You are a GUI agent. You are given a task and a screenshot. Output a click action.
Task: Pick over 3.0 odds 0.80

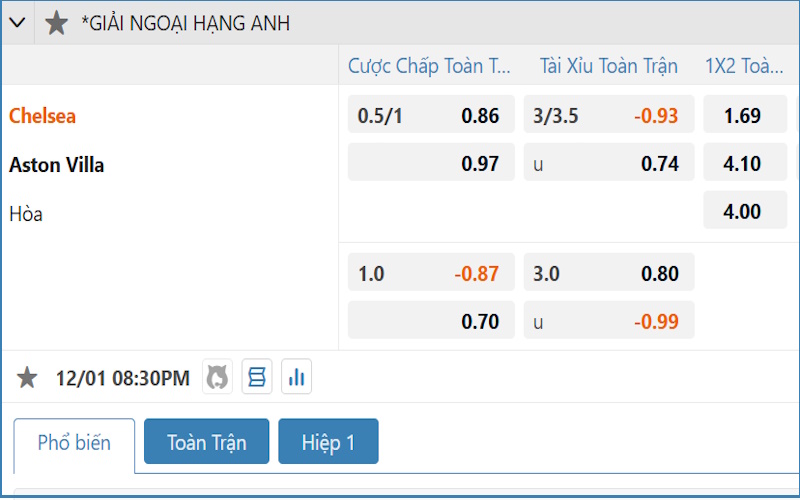click(608, 273)
